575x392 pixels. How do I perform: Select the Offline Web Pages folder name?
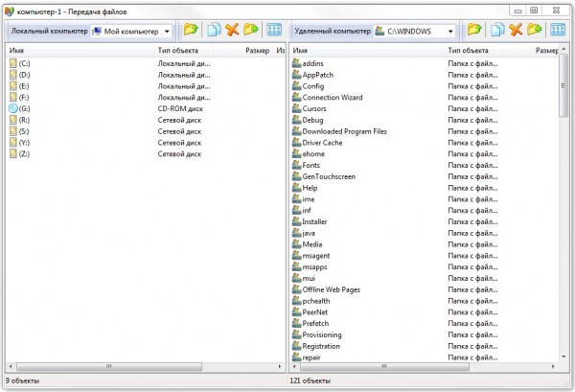click(332, 289)
